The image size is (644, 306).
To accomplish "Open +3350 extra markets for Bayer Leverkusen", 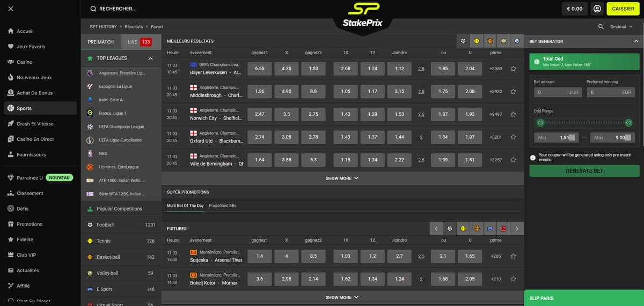I will point(496,69).
